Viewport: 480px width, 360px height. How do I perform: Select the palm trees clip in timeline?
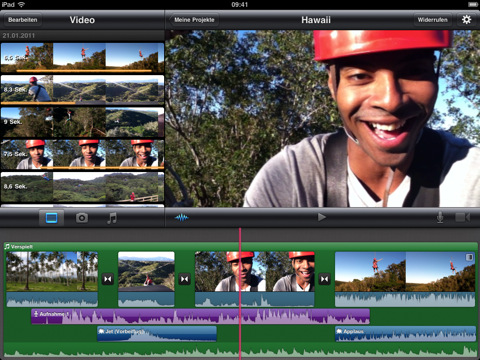(x=52, y=279)
